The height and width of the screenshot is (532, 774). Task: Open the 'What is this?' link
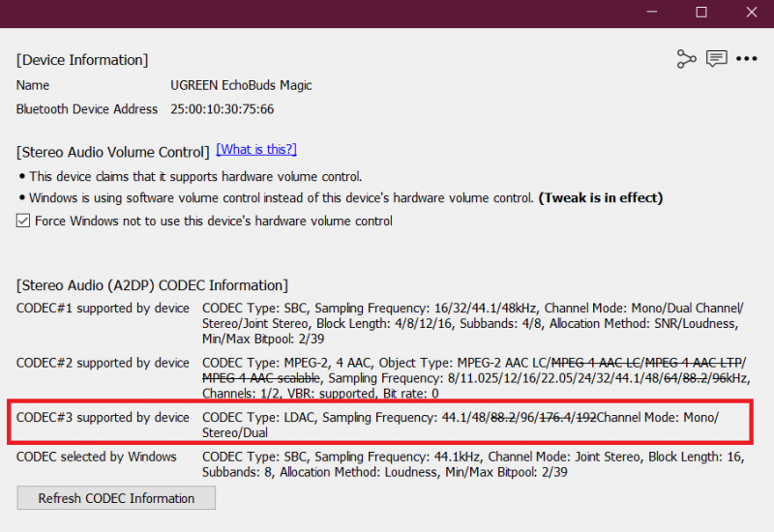(x=256, y=149)
